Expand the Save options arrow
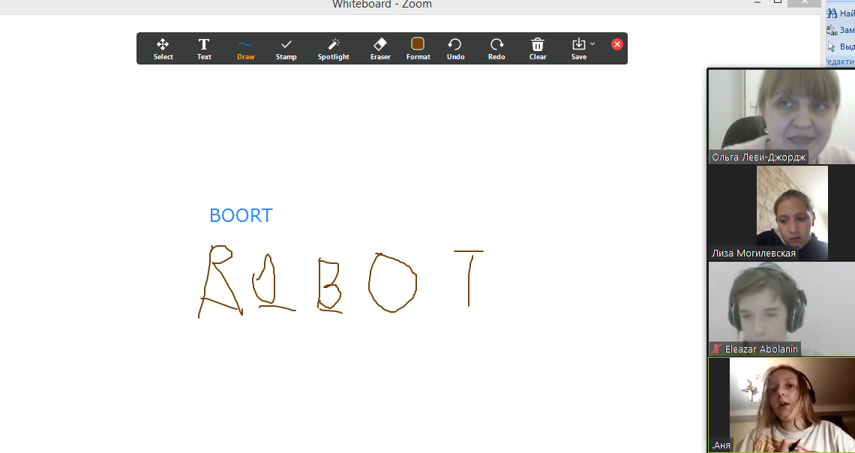The height and width of the screenshot is (453, 855). click(593, 44)
